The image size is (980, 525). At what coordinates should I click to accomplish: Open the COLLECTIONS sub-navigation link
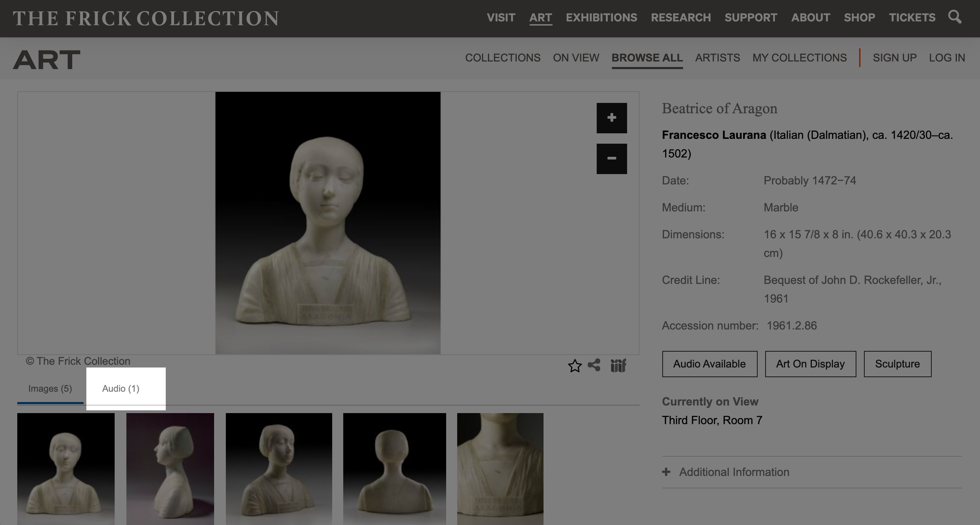pos(502,58)
